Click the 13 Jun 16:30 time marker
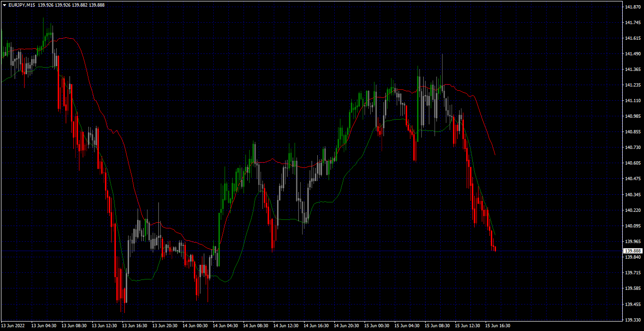The width and height of the screenshot is (644, 331). click(x=135, y=326)
